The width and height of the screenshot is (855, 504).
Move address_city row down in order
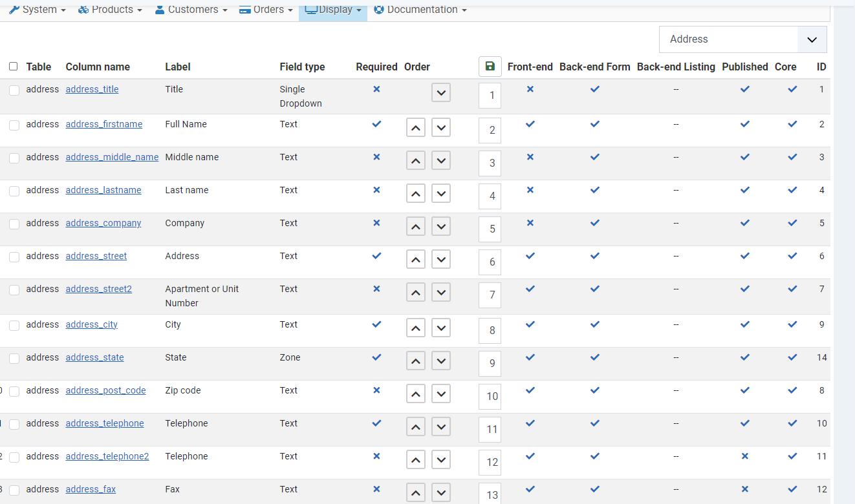click(x=441, y=328)
